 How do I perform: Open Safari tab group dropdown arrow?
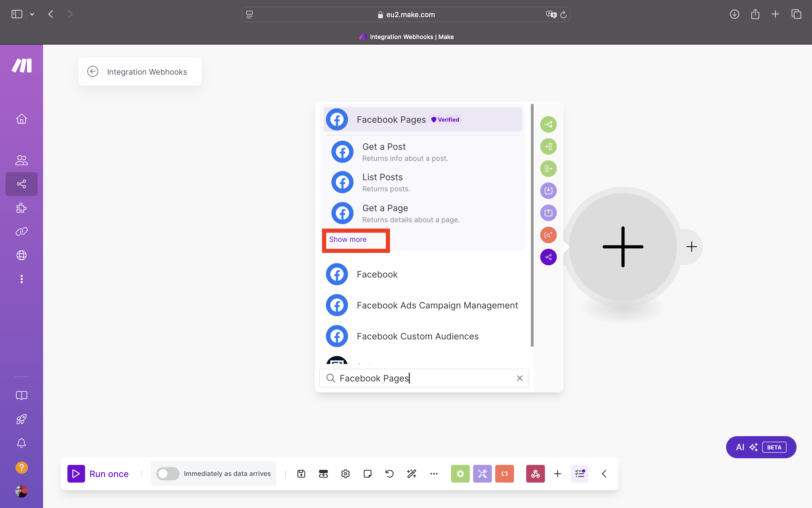[x=32, y=14]
